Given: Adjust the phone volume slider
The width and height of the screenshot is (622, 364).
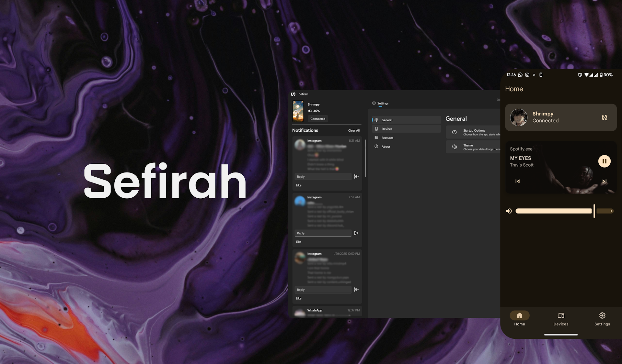Looking at the screenshot, I should click(x=564, y=211).
